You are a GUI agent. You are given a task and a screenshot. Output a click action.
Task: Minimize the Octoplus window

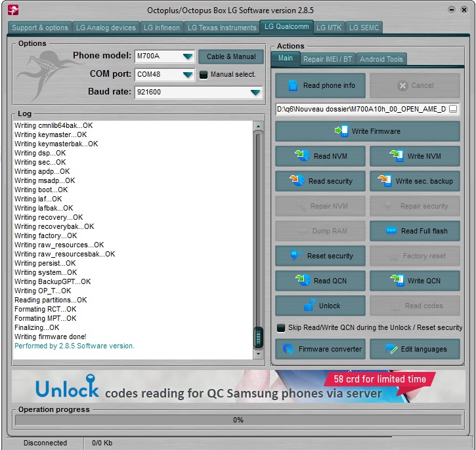pos(452,10)
